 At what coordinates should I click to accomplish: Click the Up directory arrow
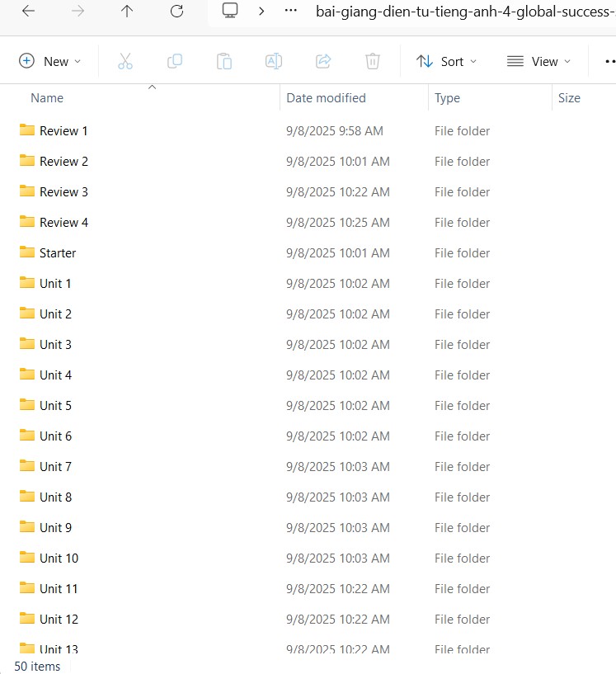tap(127, 12)
